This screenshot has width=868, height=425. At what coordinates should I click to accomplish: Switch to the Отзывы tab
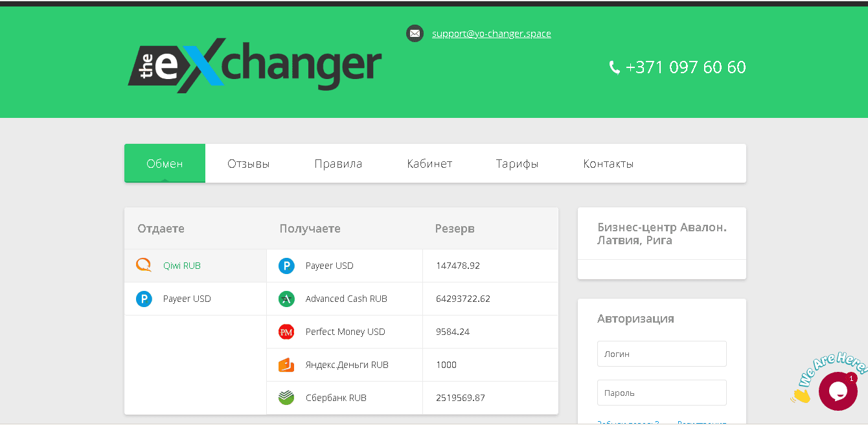(x=249, y=163)
